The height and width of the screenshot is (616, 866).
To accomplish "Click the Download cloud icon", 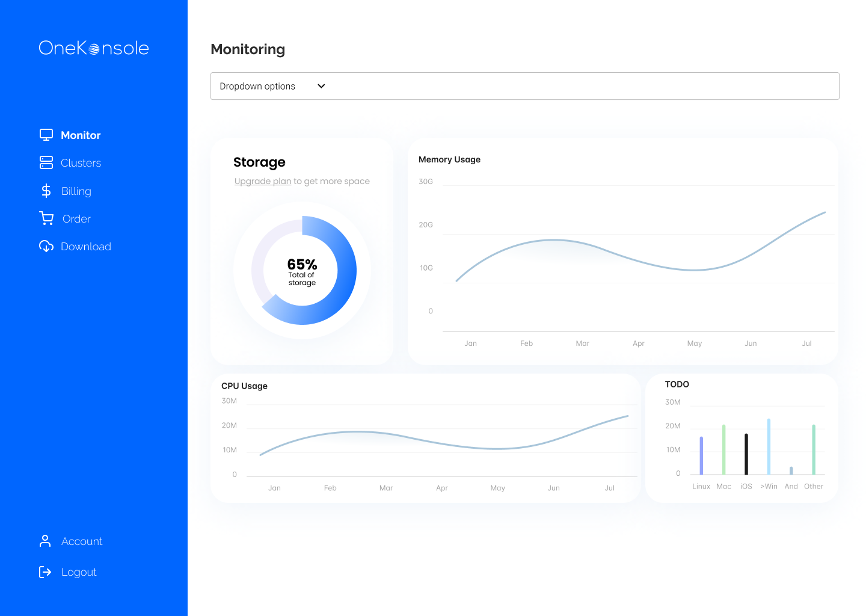I will click(46, 246).
